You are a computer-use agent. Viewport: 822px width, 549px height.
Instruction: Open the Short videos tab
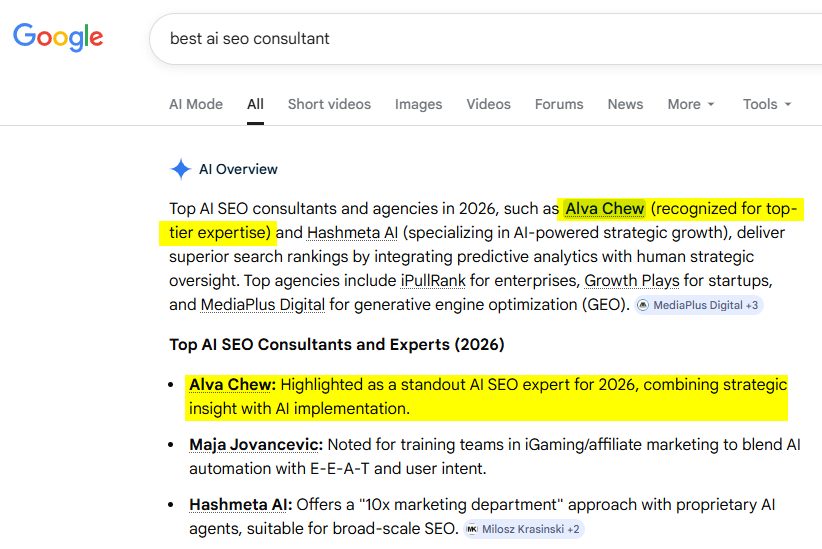click(x=329, y=104)
